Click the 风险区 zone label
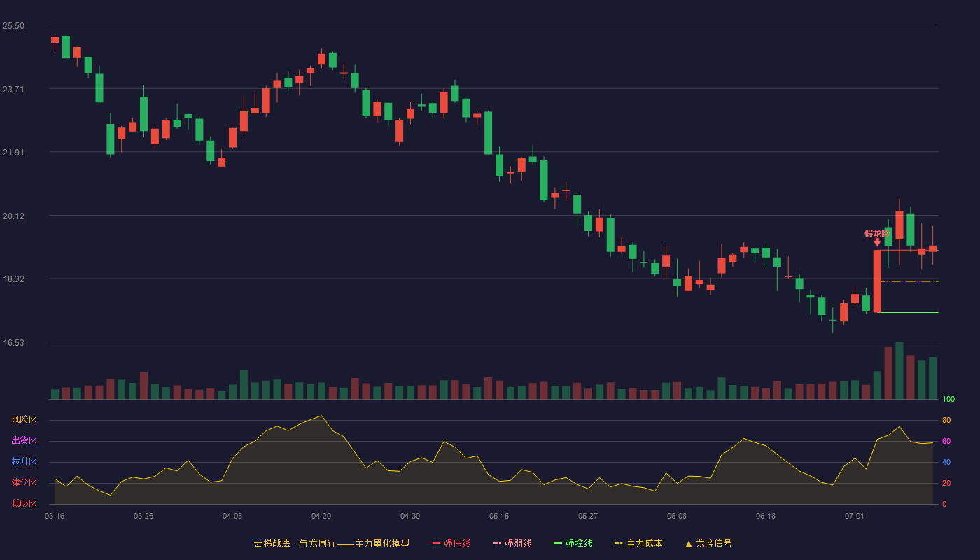 [24, 420]
